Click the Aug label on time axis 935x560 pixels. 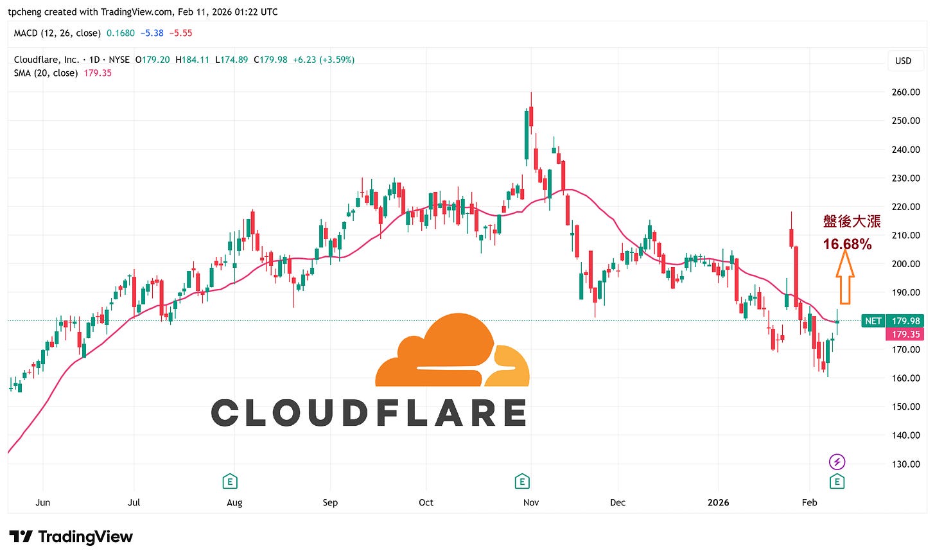point(234,503)
